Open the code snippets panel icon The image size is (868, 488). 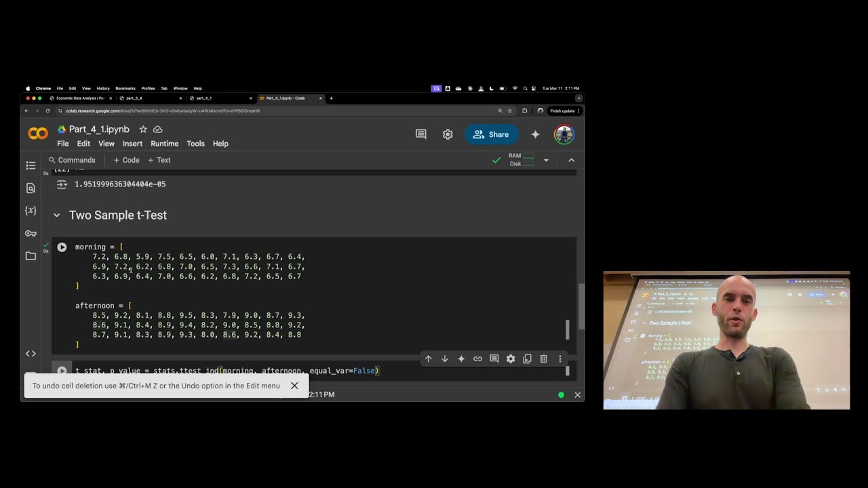[31, 353]
